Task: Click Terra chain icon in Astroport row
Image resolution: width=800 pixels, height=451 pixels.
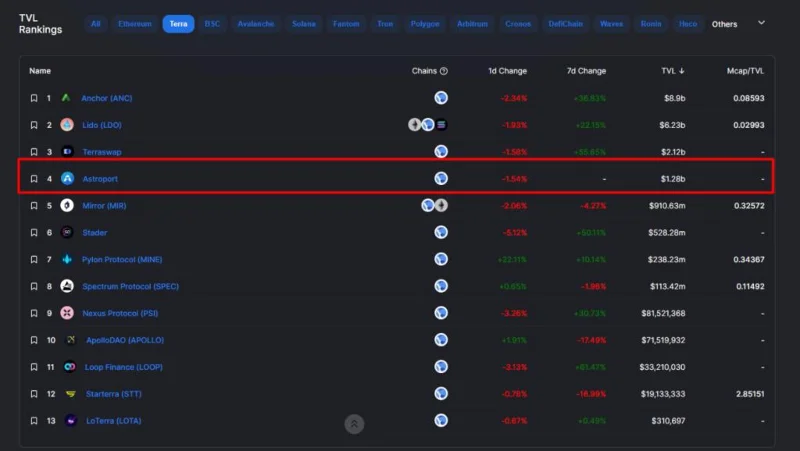Action: [x=441, y=178]
